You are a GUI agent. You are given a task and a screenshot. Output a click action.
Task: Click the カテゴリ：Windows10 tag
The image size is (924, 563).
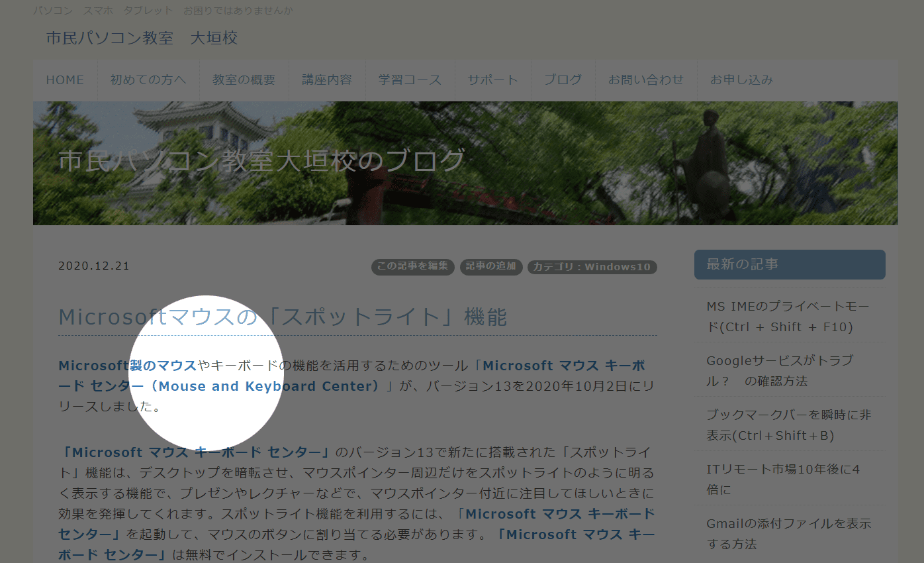click(592, 267)
